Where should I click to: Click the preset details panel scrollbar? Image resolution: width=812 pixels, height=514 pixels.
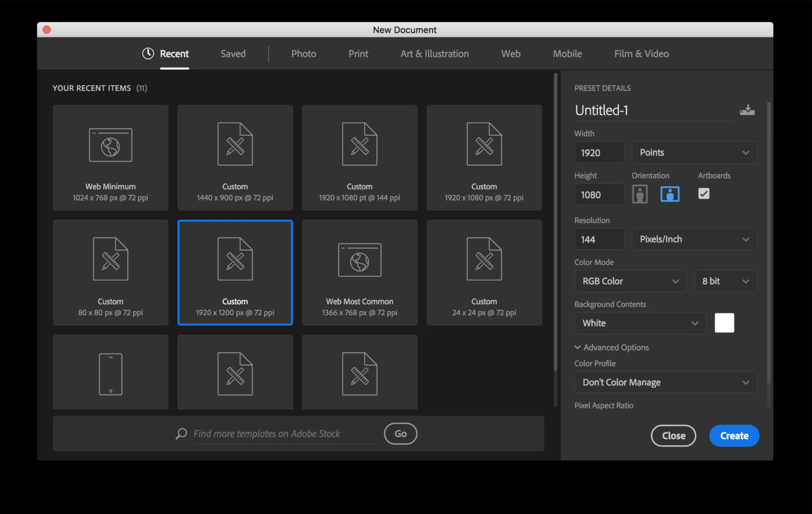coord(769,243)
